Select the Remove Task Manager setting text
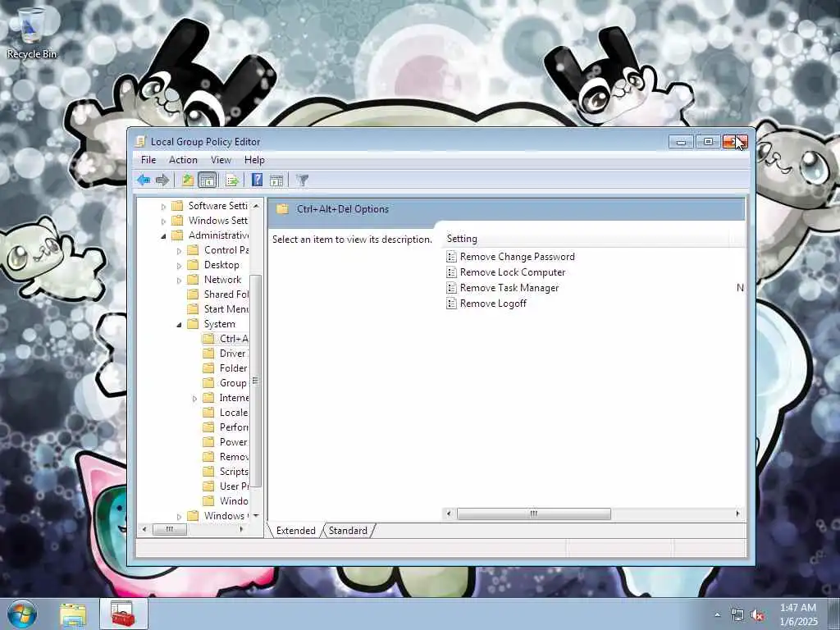This screenshot has width=840, height=630. [509, 288]
